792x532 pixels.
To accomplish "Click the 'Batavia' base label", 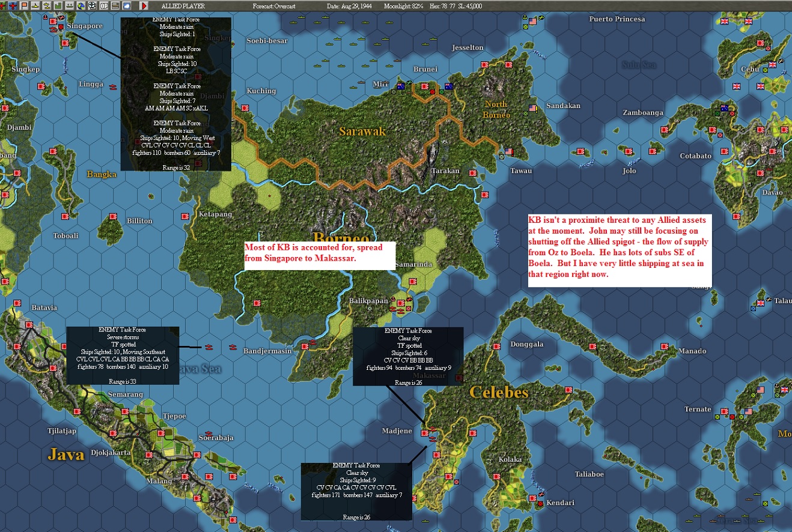I will click(x=44, y=307).
